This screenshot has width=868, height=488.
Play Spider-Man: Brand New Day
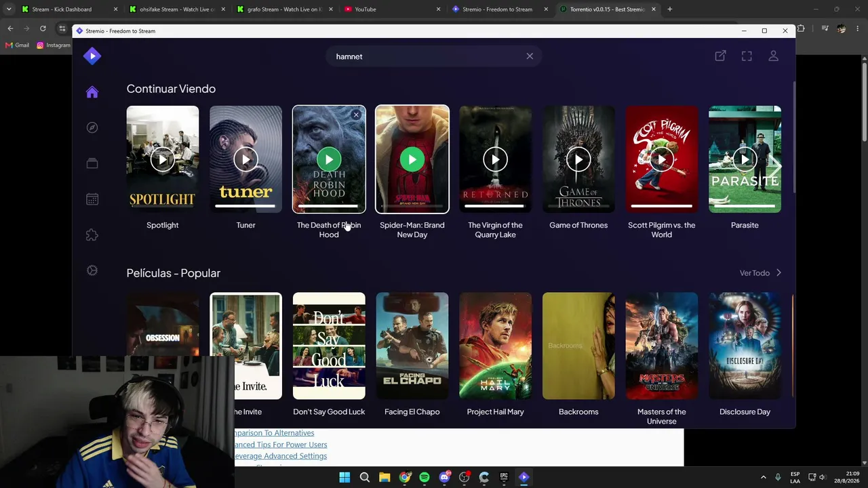pyautogui.click(x=412, y=159)
